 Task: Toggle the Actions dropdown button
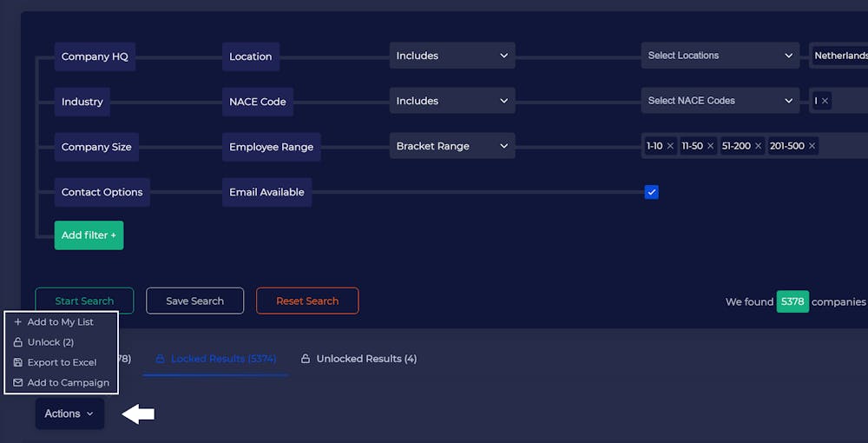(69, 413)
